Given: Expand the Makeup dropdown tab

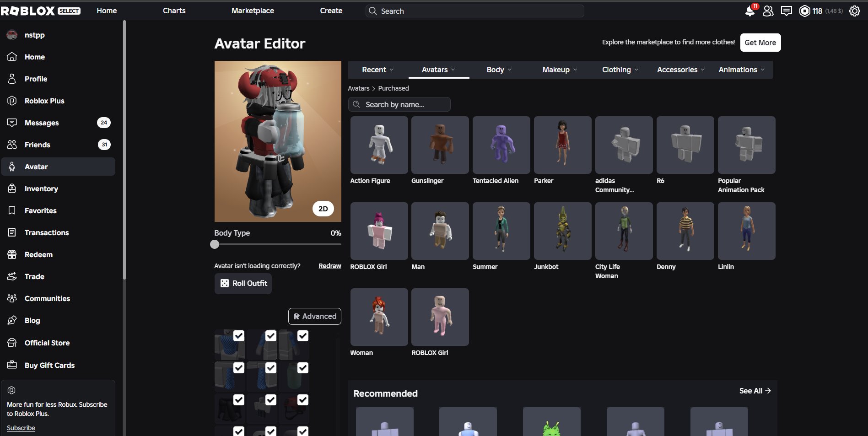Looking at the screenshot, I should click(560, 70).
